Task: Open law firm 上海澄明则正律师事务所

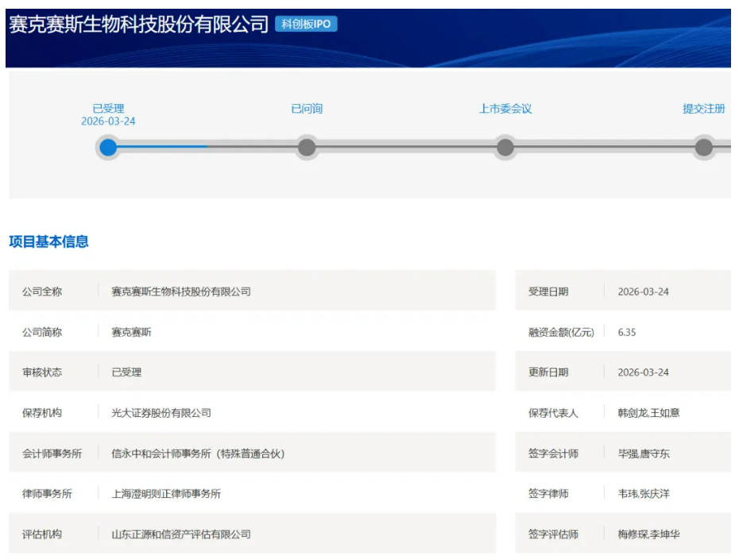Action: [x=166, y=494]
